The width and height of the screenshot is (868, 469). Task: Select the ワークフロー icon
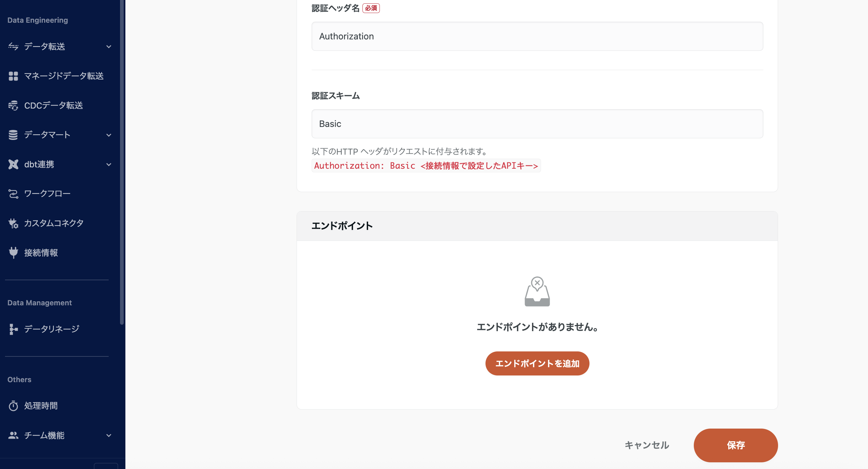pyautogui.click(x=13, y=194)
